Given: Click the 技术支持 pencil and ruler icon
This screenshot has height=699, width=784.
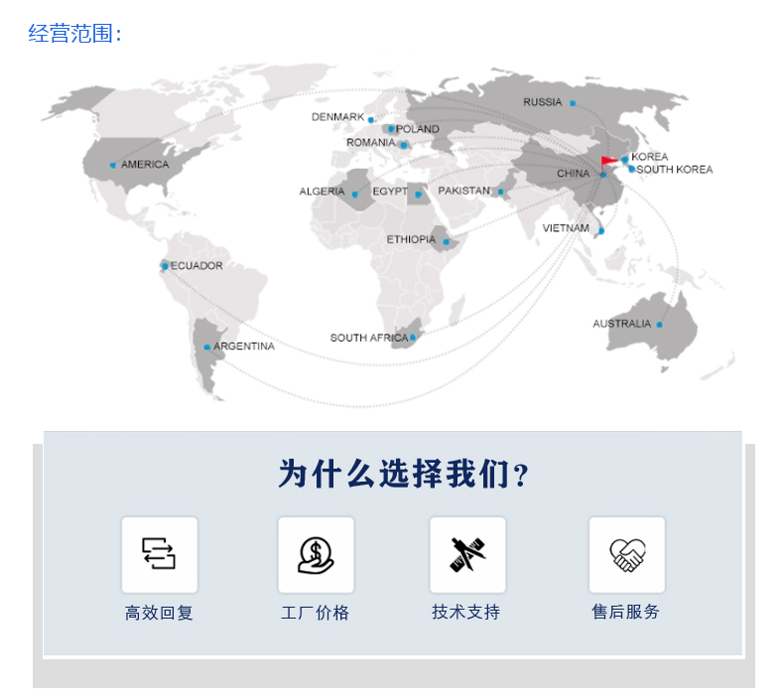Looking at the screenshot, I should [x=467, y=554].
